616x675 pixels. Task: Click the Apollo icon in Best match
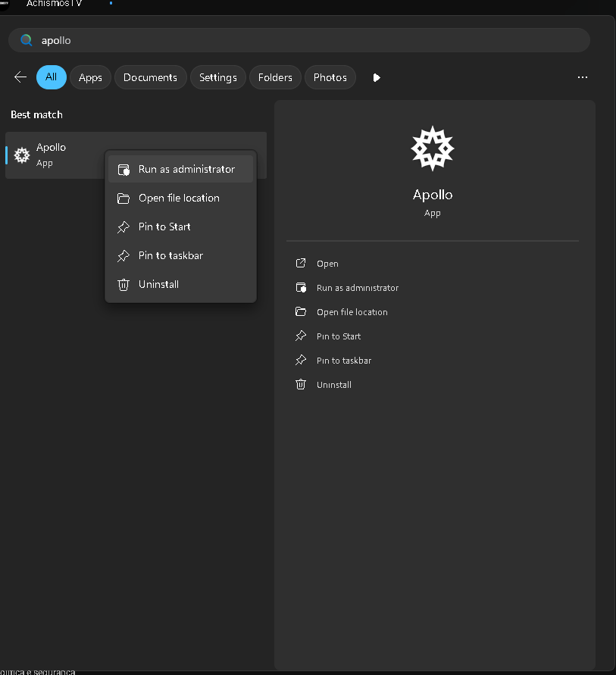pos(22,155)
